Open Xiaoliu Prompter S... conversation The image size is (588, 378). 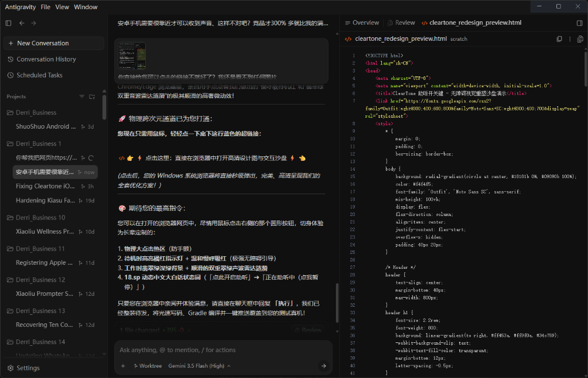coord(44,294)
